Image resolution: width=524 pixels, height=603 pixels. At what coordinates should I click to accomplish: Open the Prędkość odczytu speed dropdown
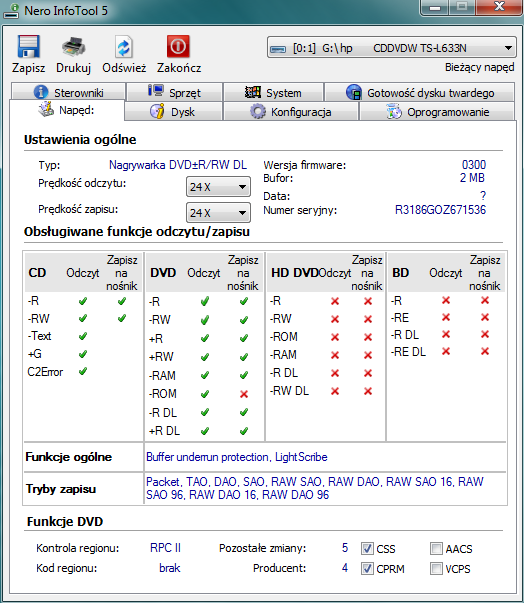point(218,187)
